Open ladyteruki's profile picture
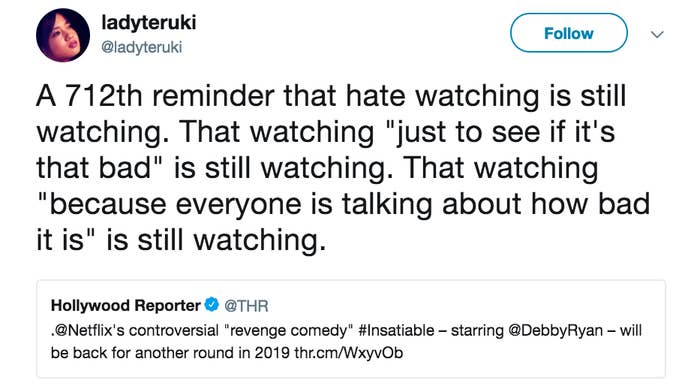 63,35
